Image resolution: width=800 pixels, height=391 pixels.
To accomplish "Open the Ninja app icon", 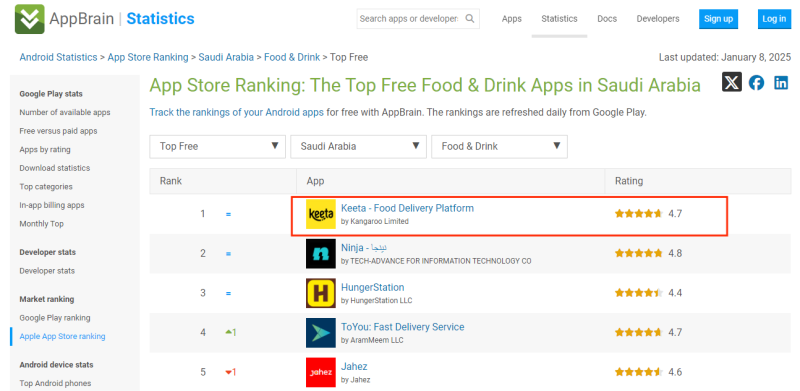I will click(x=321, y=254).
